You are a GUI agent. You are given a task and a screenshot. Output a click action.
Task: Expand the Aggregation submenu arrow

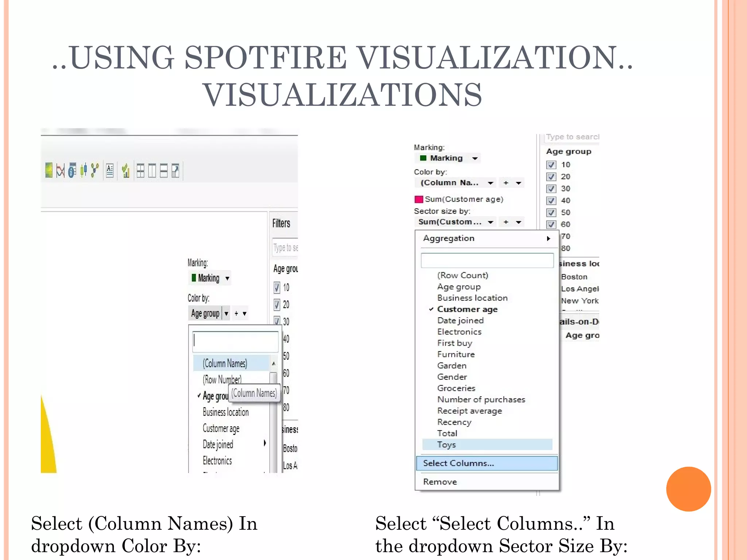(548, 238)
